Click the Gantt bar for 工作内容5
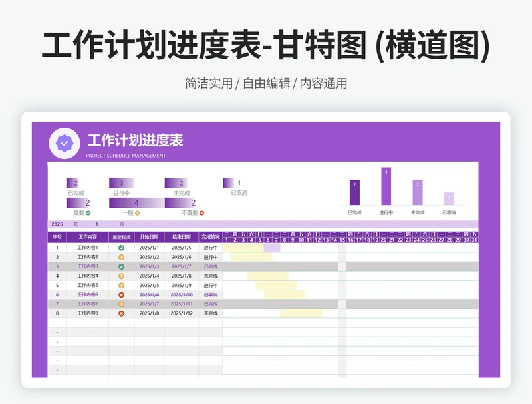532x404 pixels. (x=276, y=285)
